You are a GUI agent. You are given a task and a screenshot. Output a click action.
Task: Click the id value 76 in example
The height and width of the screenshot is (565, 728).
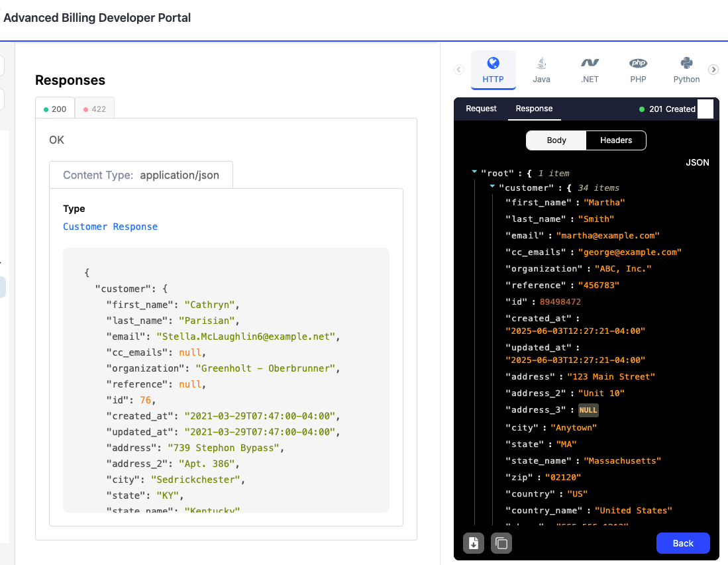click(x=145, y=400)
